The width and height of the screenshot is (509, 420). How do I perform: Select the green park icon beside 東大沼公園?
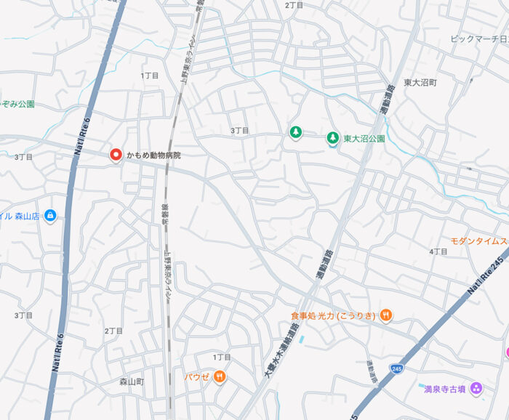(332, 138)
